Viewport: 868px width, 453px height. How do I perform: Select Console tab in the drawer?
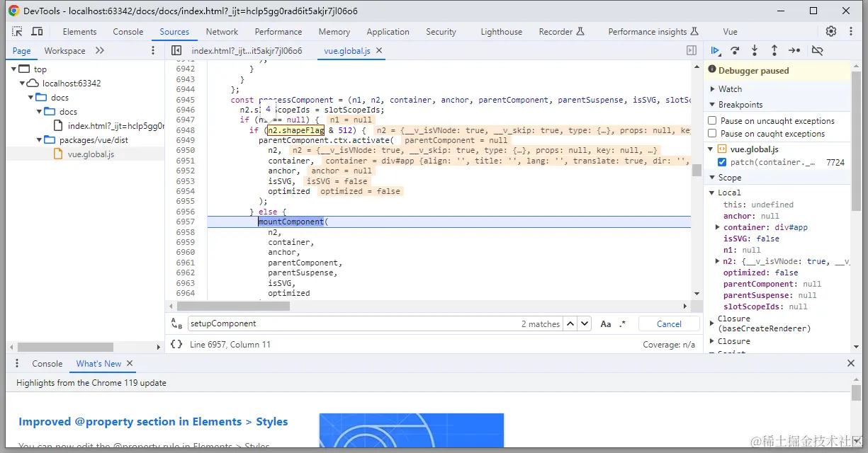point(47,364)
